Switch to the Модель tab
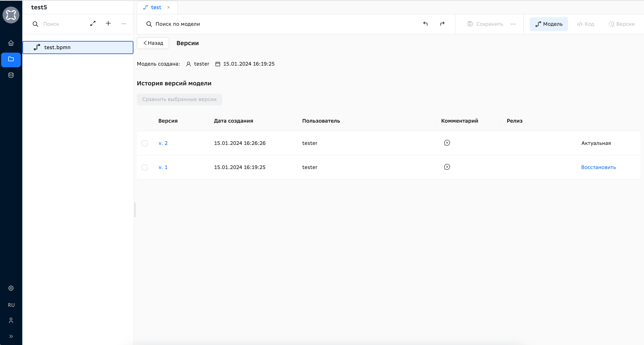This screenshot has width=644, height=345. [x=549, y=24]
